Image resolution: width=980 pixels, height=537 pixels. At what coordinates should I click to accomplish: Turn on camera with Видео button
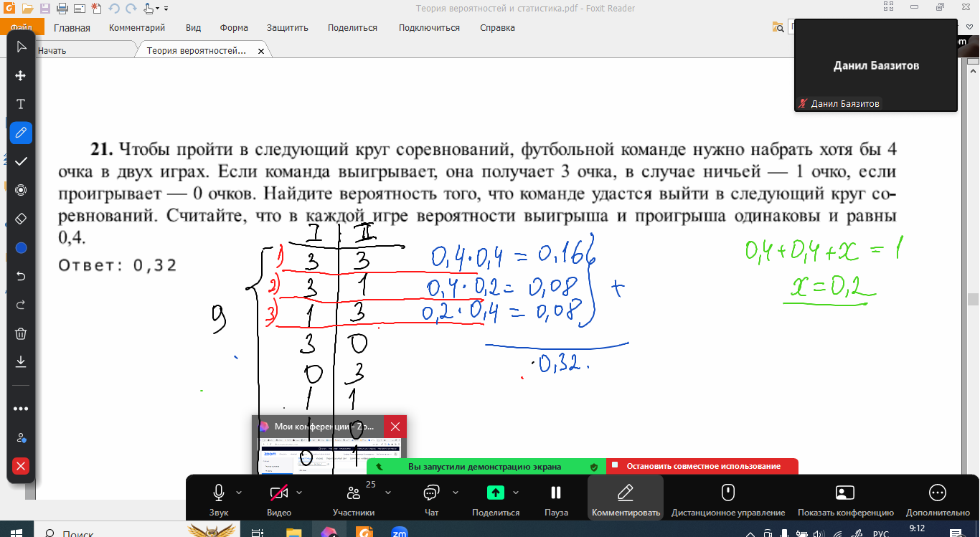[278, 499]
